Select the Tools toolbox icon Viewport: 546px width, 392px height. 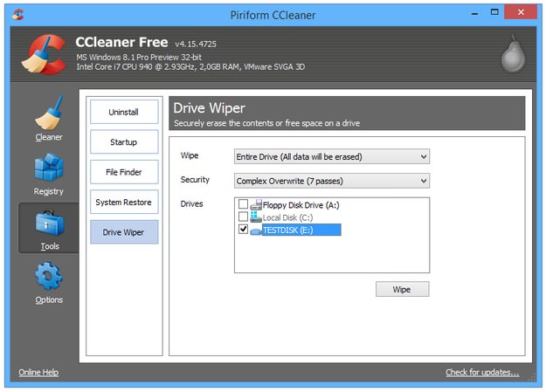[50, 224]
